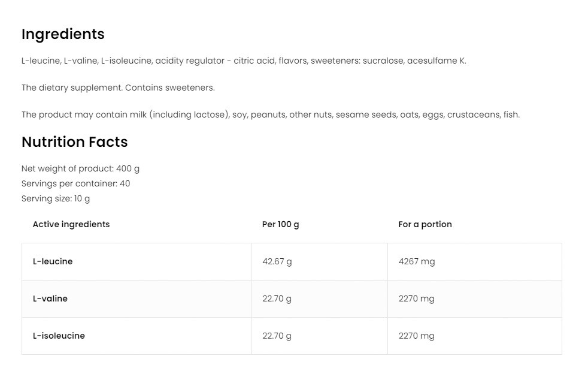The height and width of the screenshot is (386, 588).
Task: Click the Nutrition Facts heading
Action: tap(74, 142)
